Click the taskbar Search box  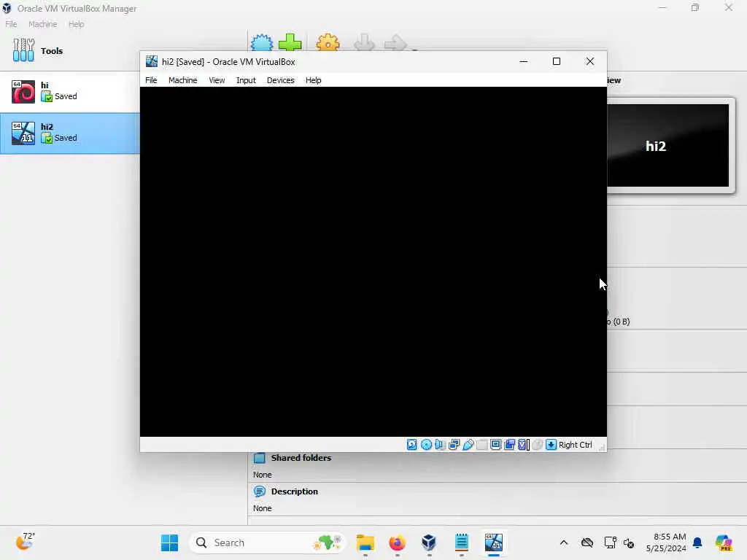267,542
